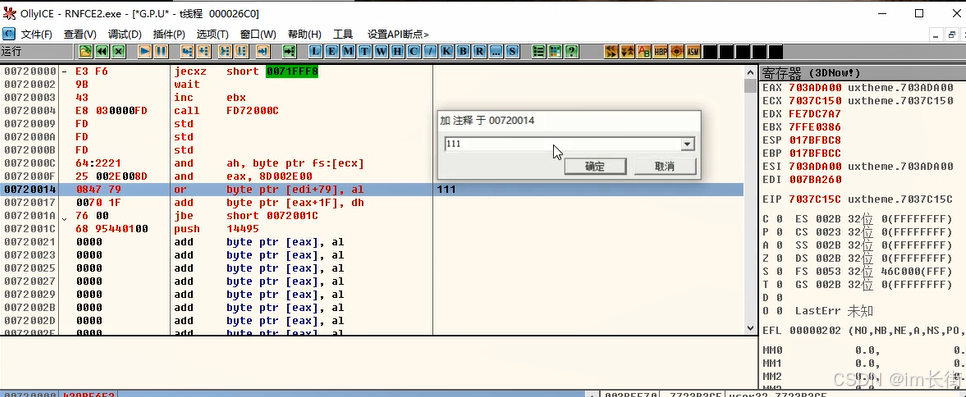This screenshot has height=397, width=966.
Task: Open the 调试(D) menu
Action: click(x=124, y=34)
